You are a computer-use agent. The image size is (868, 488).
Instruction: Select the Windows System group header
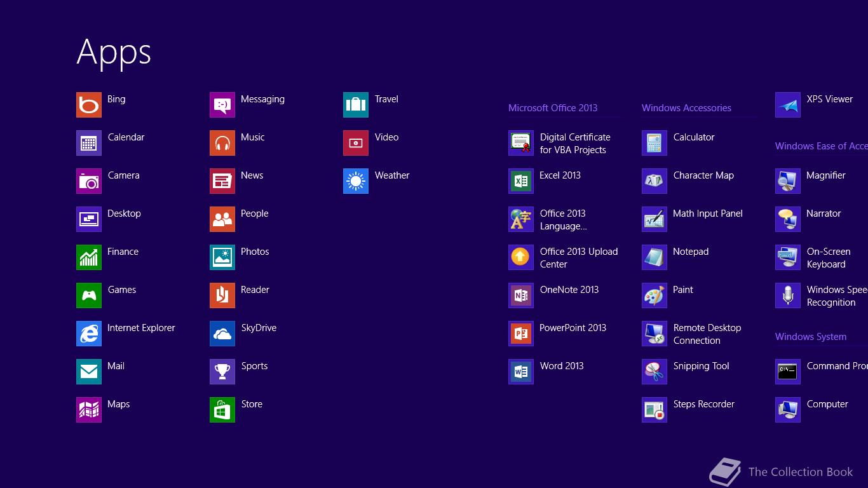click(811, 337)
